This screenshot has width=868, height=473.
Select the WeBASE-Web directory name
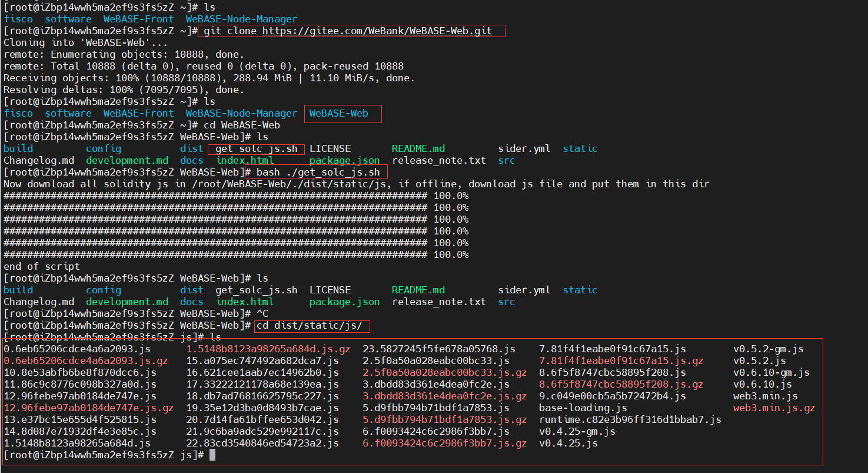coord(342,113)
